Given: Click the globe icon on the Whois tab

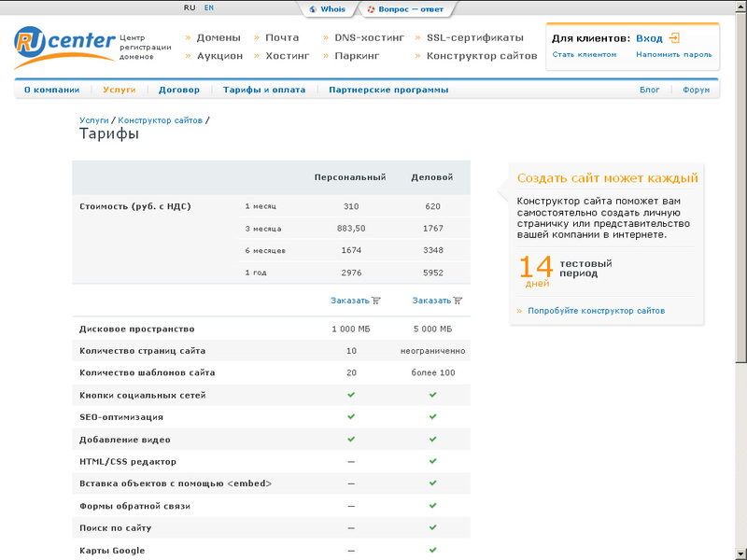Looking at the screenshot, I should [313, 9].
